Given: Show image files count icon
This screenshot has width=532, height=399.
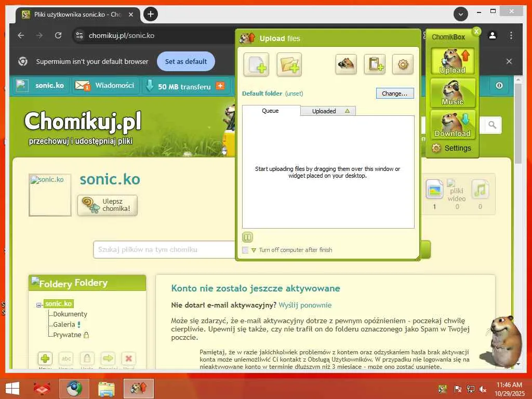Looking at the screenshot, I should pyautogui.click(x=435, y=190).
